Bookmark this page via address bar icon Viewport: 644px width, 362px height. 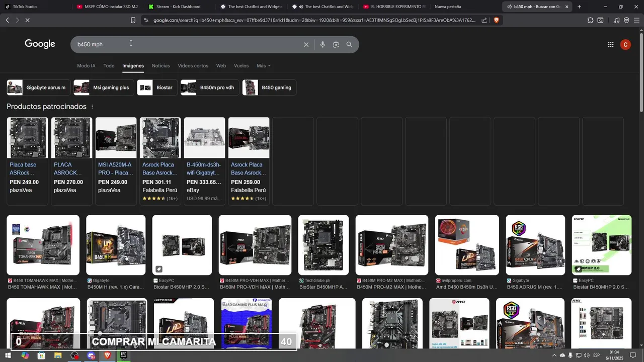(133, 20)
